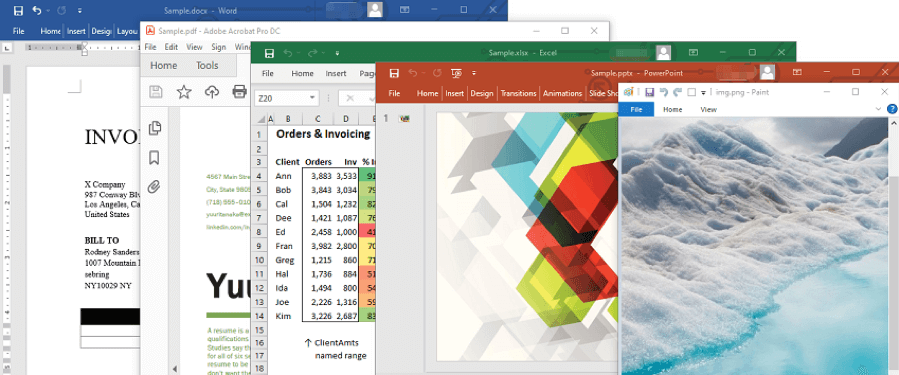Open Ribbon Display Options in Word's title bar
Image resolution: width=899 pixels, height=375 pixels.
[405, 10]
